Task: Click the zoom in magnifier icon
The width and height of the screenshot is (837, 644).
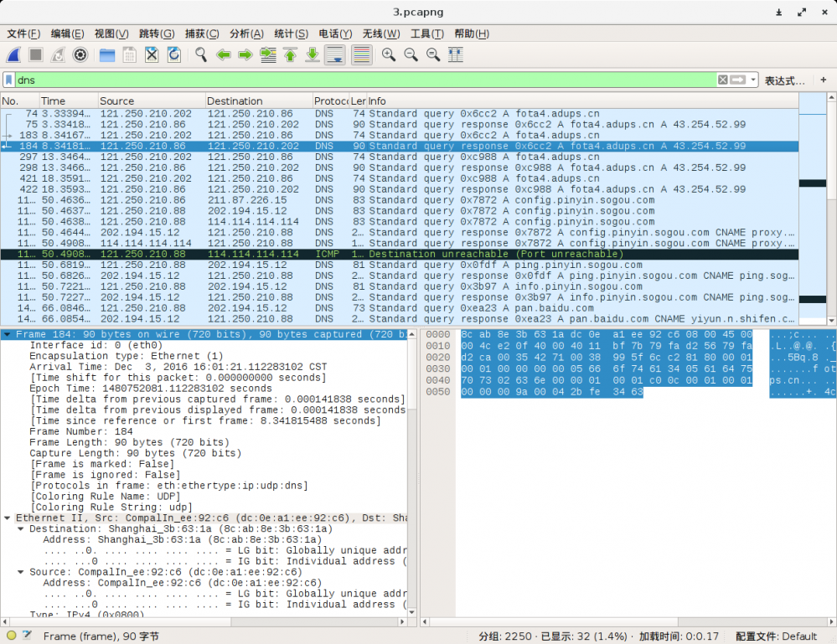Action: (x=389, y=54)
